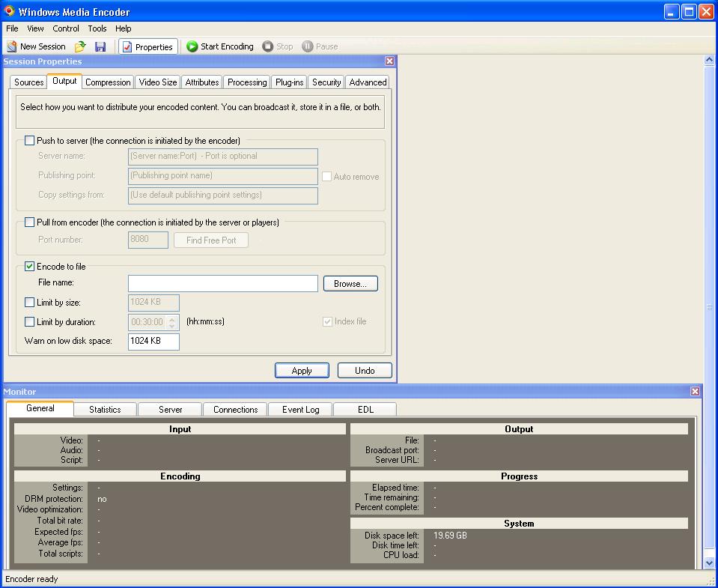
Task: Toggle the Properties toolbar button
Action: [148, 46]
